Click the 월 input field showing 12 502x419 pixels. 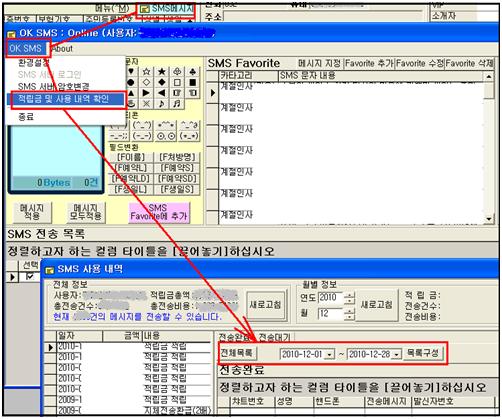[x=331, y=313]
